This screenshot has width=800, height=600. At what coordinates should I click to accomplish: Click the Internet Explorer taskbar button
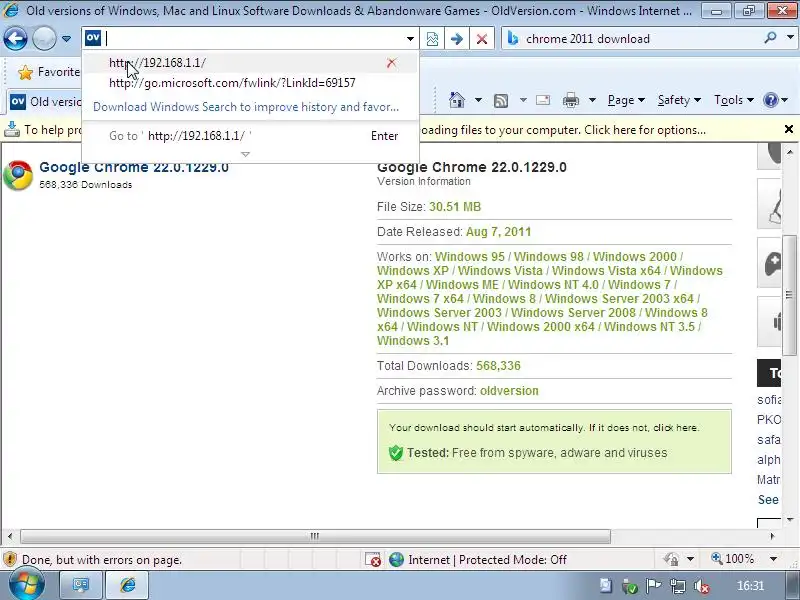pos(127,585)
